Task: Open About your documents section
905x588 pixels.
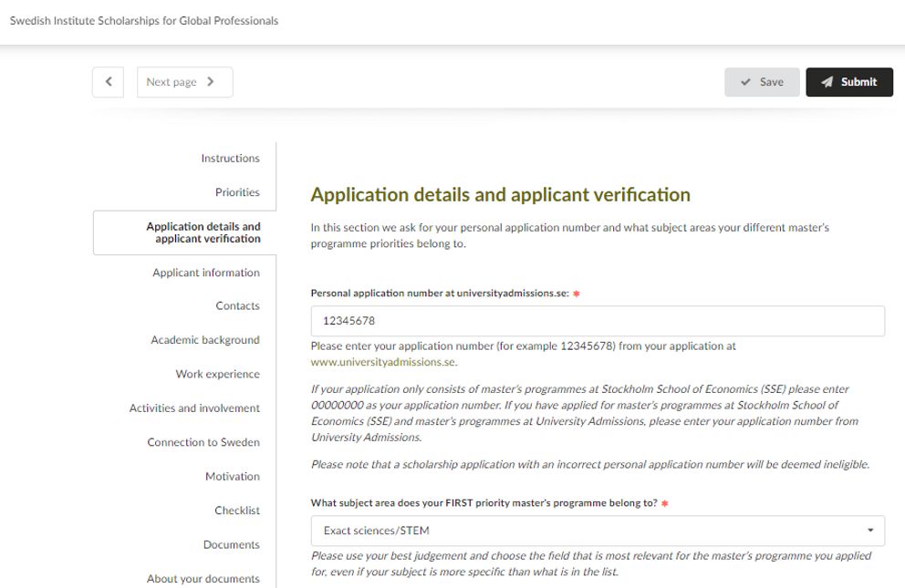Action: [x=203, y=579]
